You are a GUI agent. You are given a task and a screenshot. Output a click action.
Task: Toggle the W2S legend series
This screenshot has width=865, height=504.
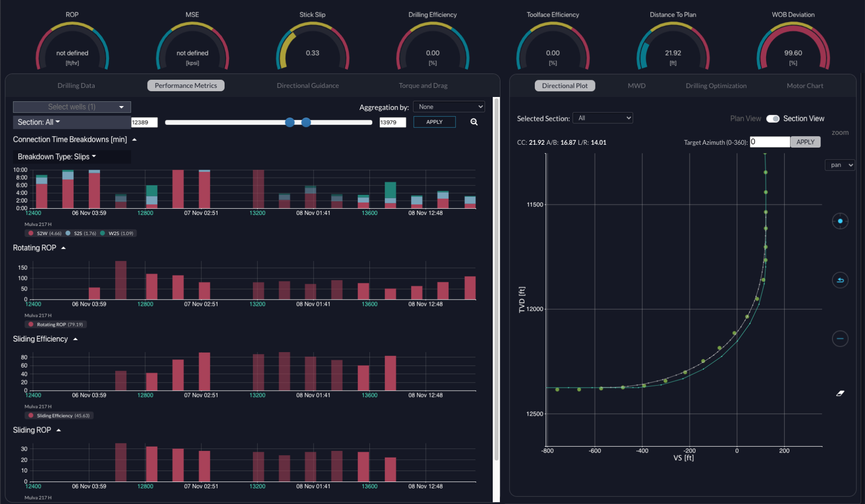pos(117,233)
